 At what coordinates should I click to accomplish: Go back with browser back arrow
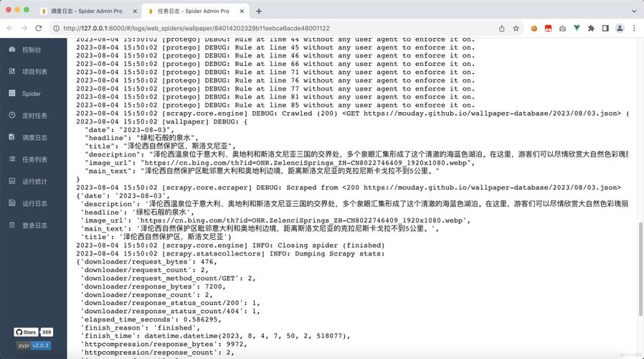pyautogui.click(x=10, y=28)
